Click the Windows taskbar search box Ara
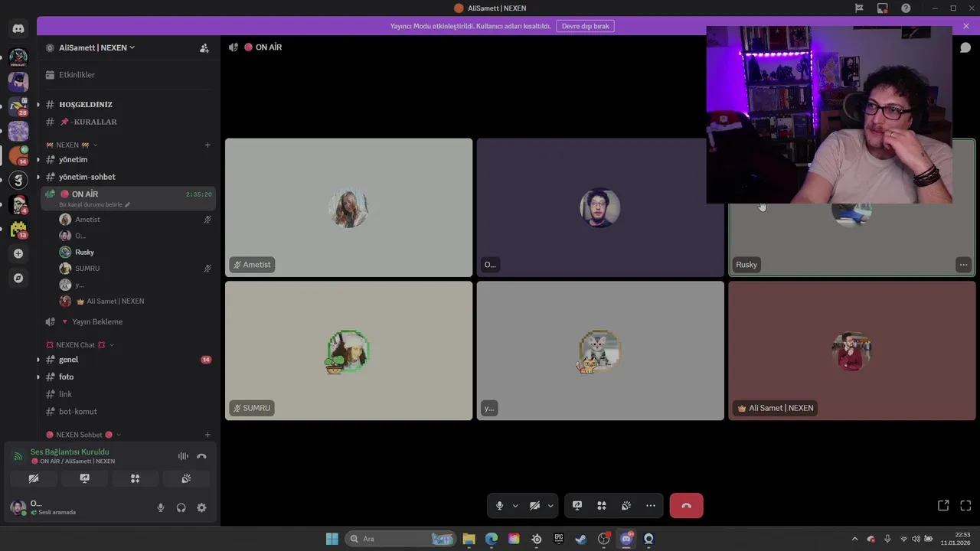Viewport: 980px width, 551px height. (x=400, y=539)
